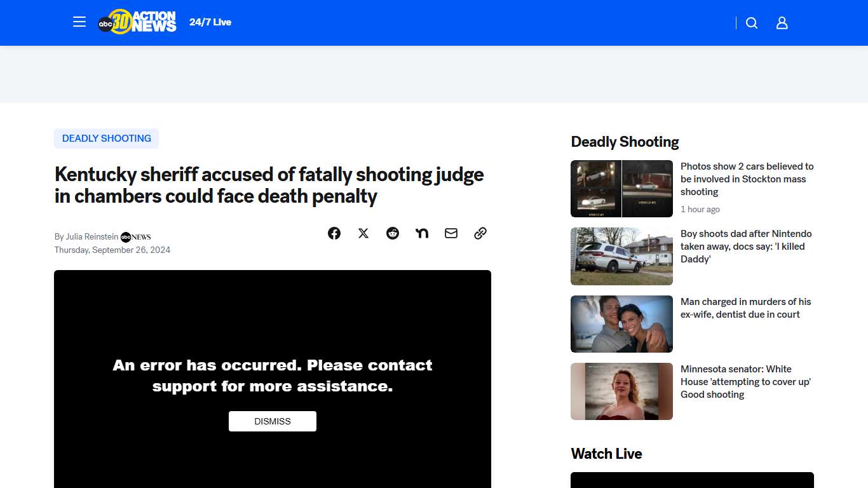Copy the article link
868x488 pixels.
click(480, 233)
